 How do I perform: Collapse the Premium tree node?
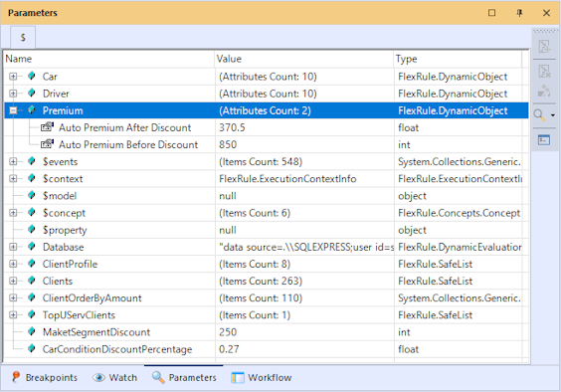[13, 110]
